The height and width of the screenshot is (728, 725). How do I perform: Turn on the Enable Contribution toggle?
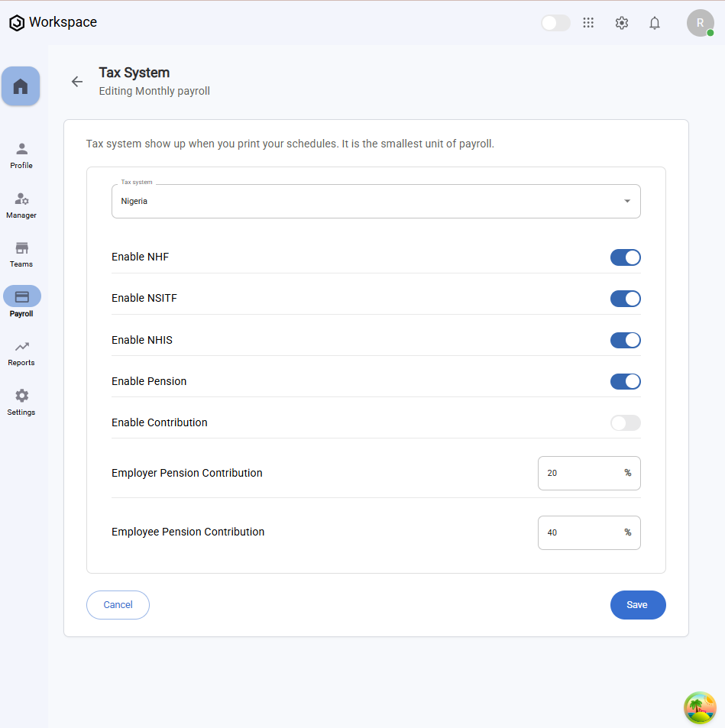coord(625,422)
